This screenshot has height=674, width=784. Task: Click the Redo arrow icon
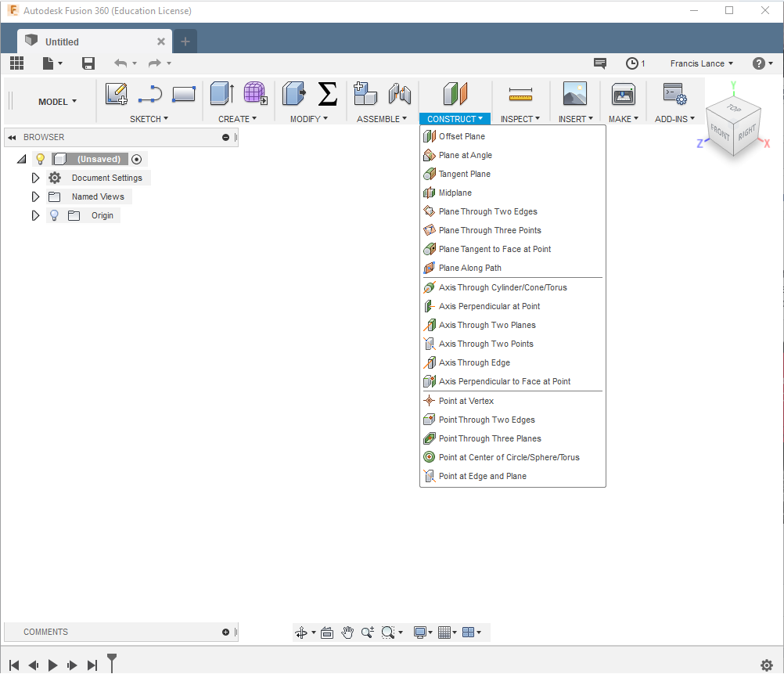[154, 63]
